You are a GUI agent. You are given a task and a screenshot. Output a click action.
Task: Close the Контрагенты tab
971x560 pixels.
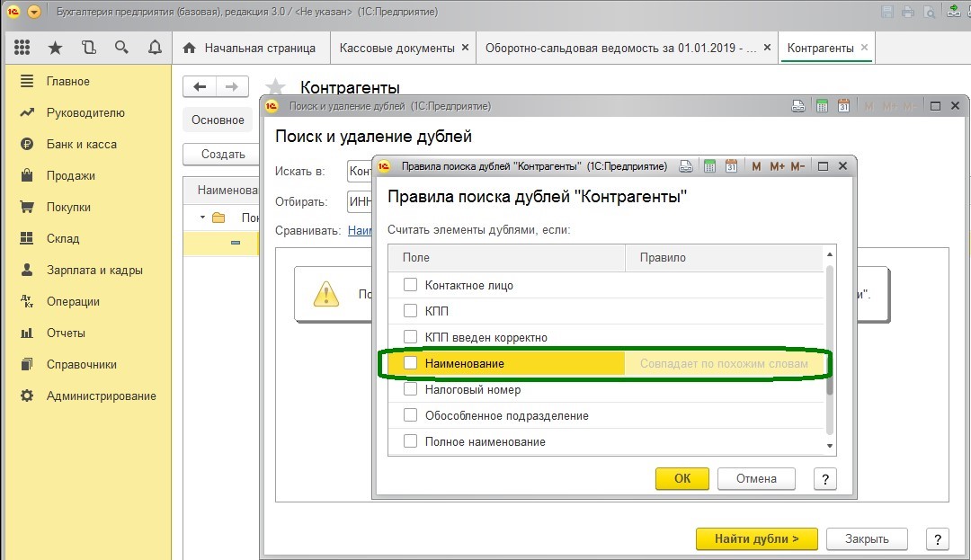(865, 48)
